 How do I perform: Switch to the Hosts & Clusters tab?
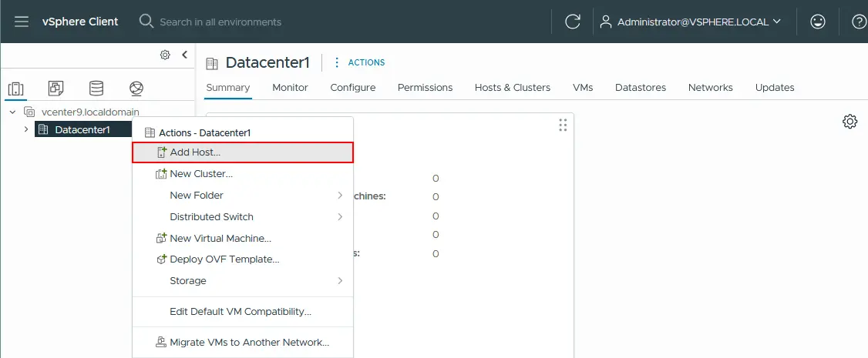click(x=513, y=87)
